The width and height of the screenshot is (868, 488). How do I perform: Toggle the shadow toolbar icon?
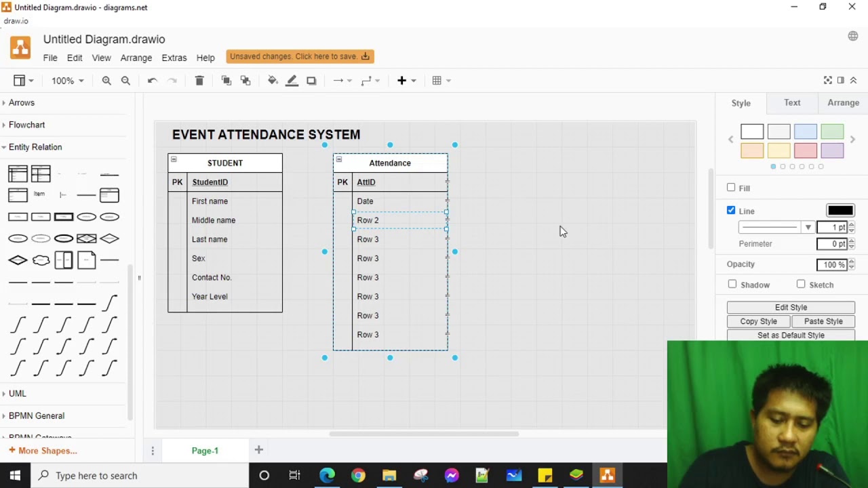pos(311,81)
